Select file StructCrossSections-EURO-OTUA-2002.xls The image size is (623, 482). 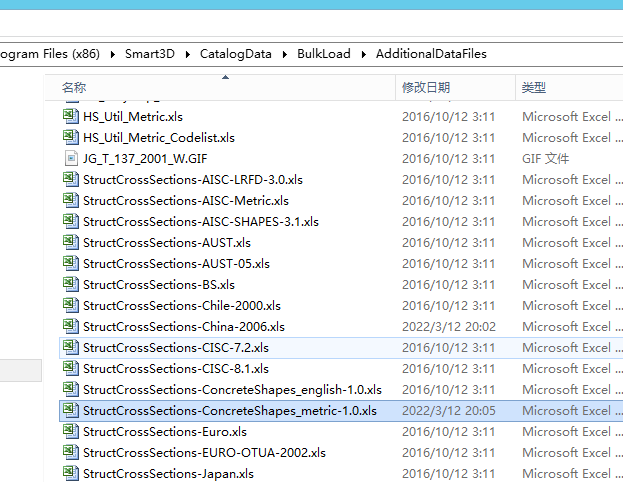tap(204, 453)
